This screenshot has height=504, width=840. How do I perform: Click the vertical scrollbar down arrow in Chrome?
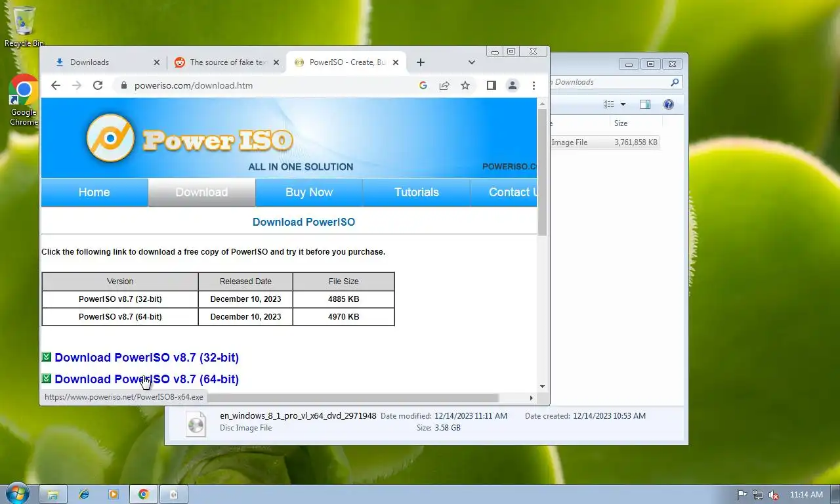542,387
